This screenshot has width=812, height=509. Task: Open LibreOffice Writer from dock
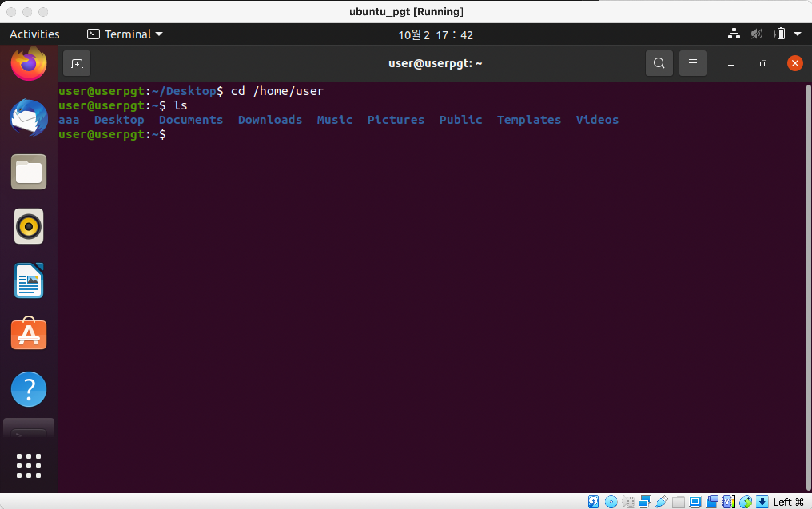point(29,280)
